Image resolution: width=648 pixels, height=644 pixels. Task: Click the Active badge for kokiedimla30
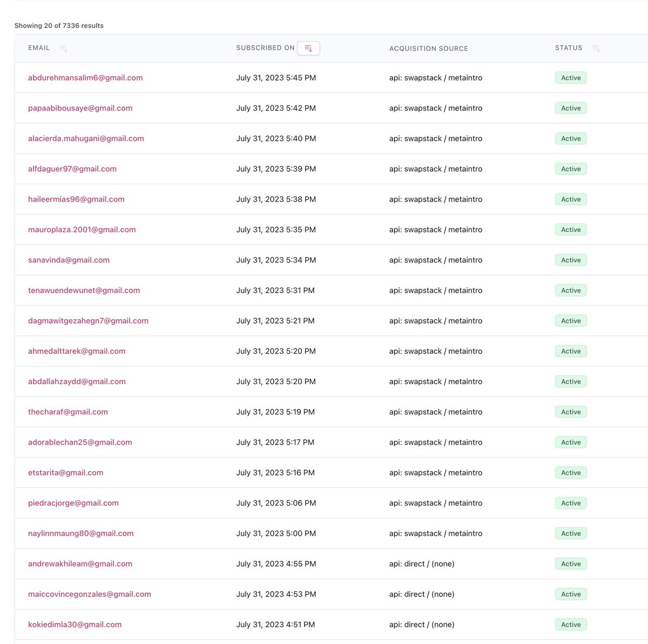point(571,625)
